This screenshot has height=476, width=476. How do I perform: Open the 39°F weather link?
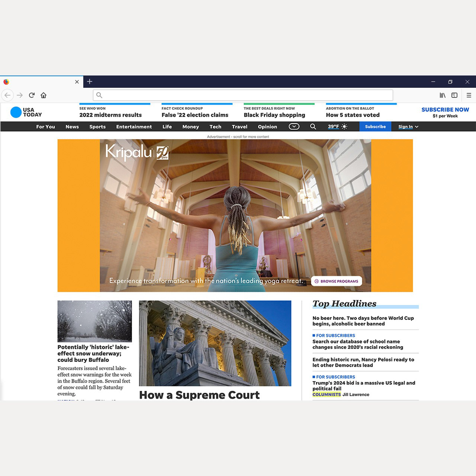tap(333, 126)
